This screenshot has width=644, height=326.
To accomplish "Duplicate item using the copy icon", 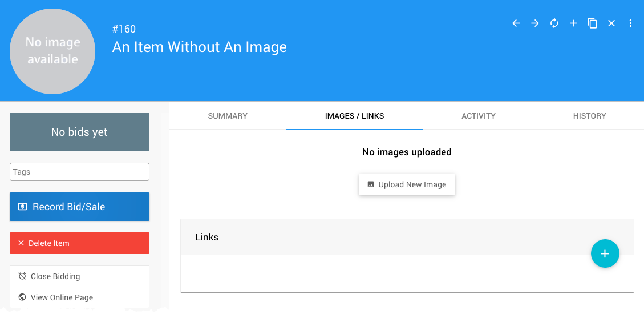I will (x=593, y=23).
